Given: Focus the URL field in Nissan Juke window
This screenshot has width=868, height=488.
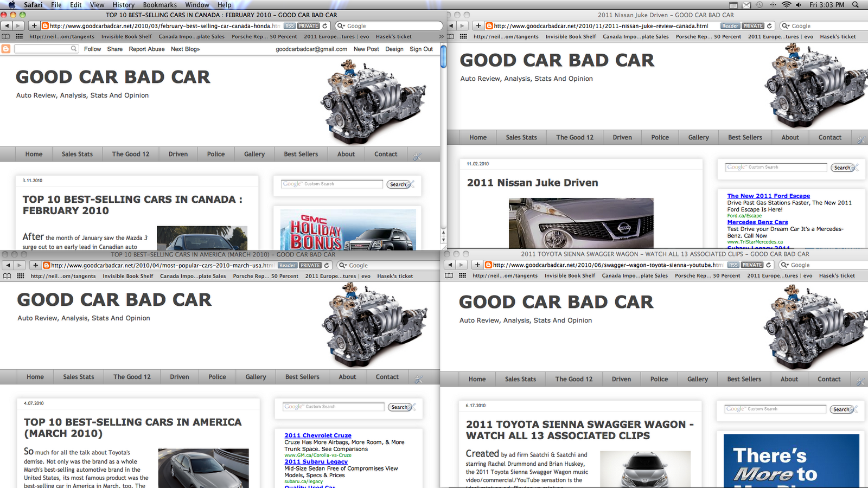Looking at the screenshot, I should click(x=601, y=25).
